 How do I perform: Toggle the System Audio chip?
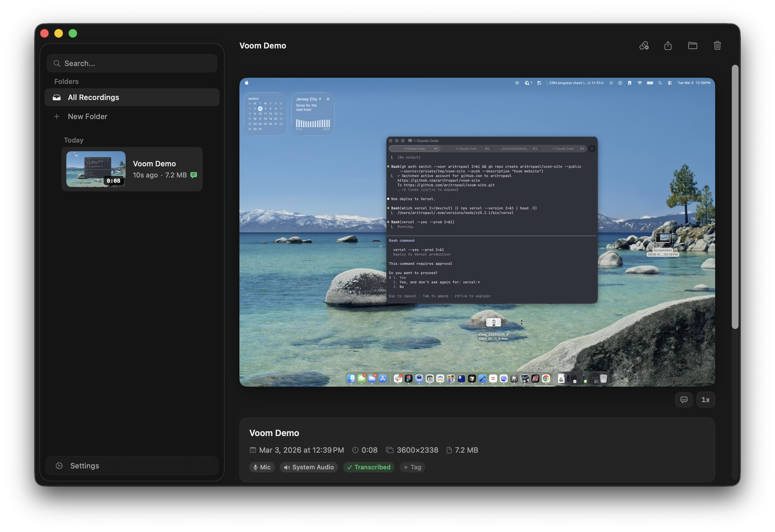pyautogui.click(x=309, y=467)
